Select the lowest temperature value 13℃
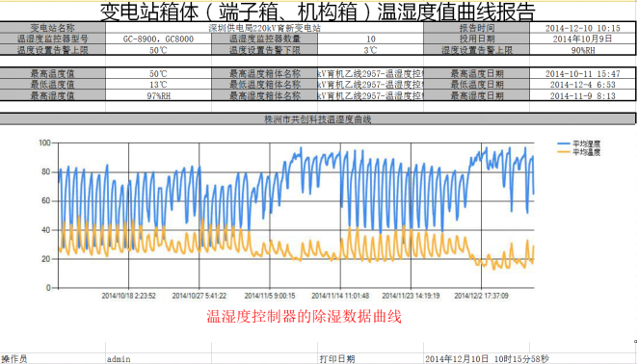 point(158,85)
